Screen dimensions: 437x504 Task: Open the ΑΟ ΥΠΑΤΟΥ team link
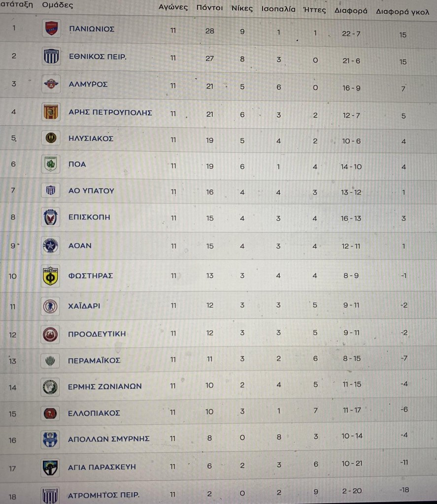coord(91,190)
